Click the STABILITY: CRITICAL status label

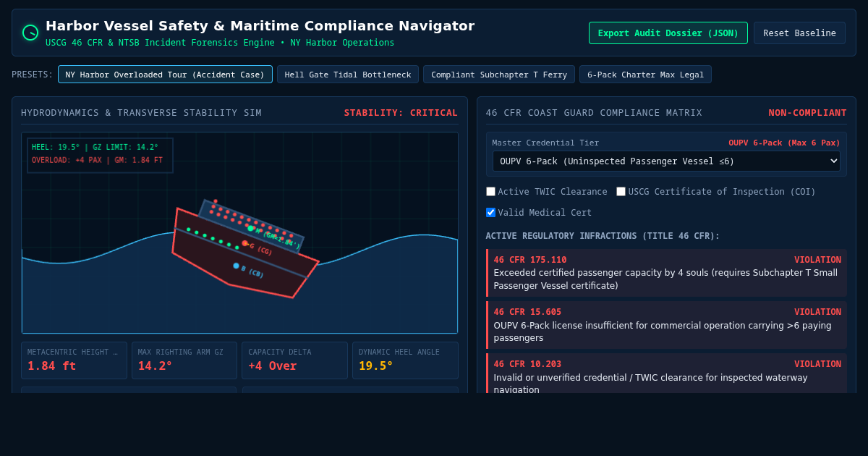(401, 113)
